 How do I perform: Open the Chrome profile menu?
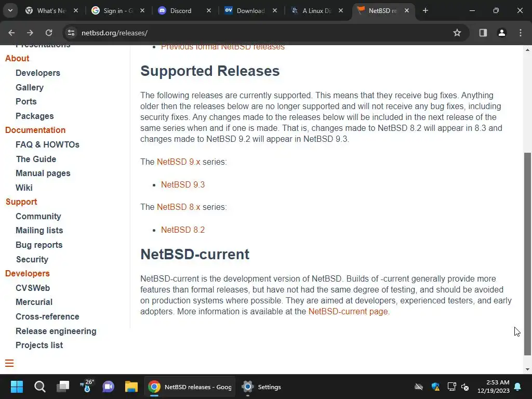coord(502,33)
